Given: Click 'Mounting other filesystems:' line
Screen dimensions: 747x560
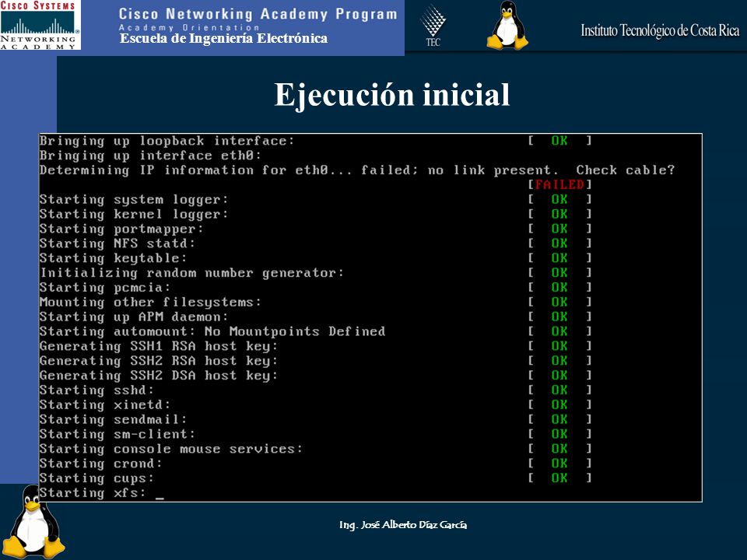Looking at the screenshot, I should pos(150,303).
